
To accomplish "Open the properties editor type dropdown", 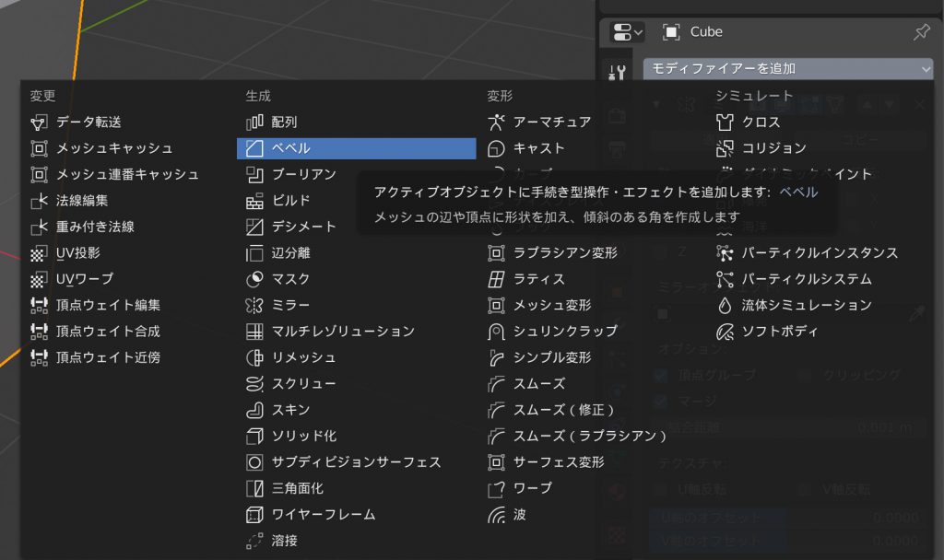I will pos(627,32).
